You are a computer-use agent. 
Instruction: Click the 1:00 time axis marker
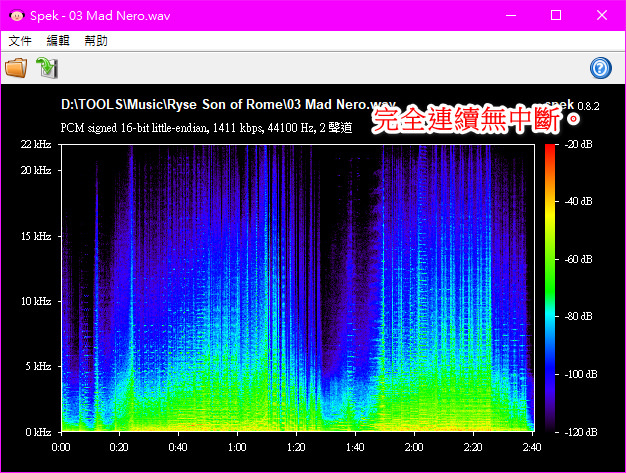coord(237,447)
